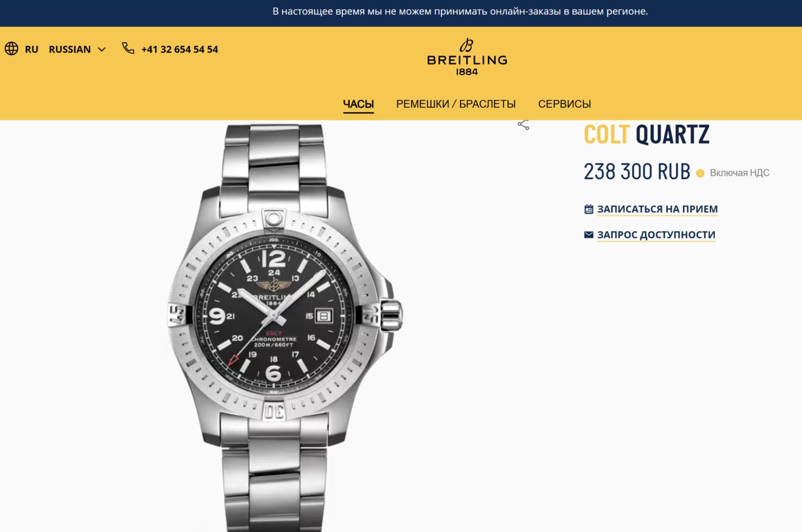Click the phone handset icon

[128, 48]
